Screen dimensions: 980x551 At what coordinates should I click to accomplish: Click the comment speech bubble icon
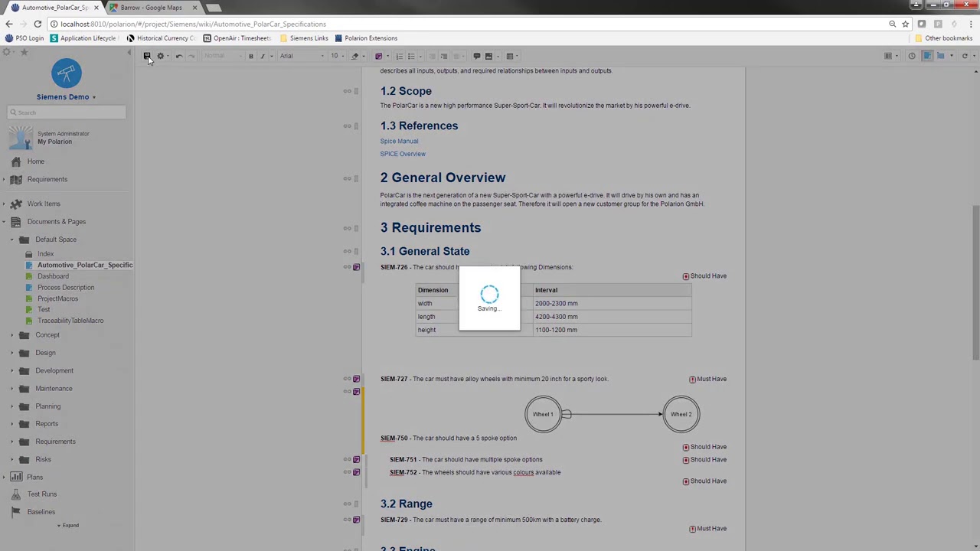[x=476, y=56]
